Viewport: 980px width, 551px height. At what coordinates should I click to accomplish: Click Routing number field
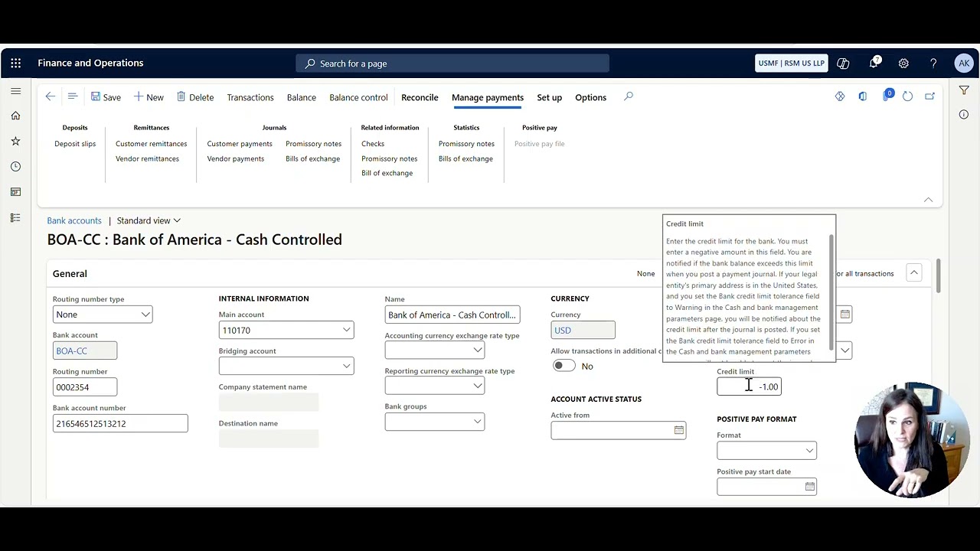[x=85, y=387]
